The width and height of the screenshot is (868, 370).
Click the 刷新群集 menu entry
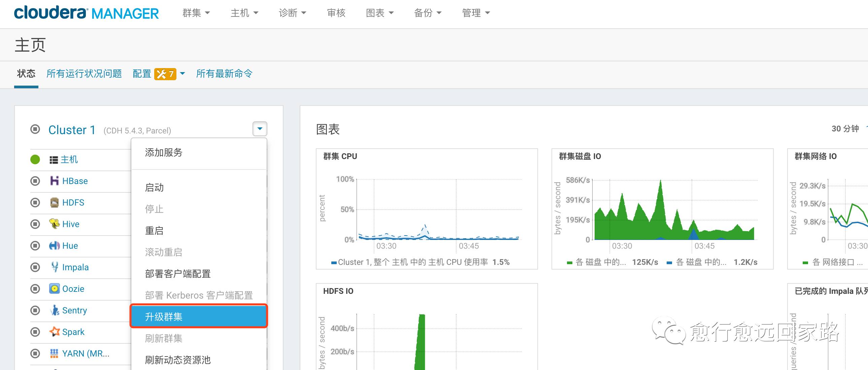[x=199, y=338]
